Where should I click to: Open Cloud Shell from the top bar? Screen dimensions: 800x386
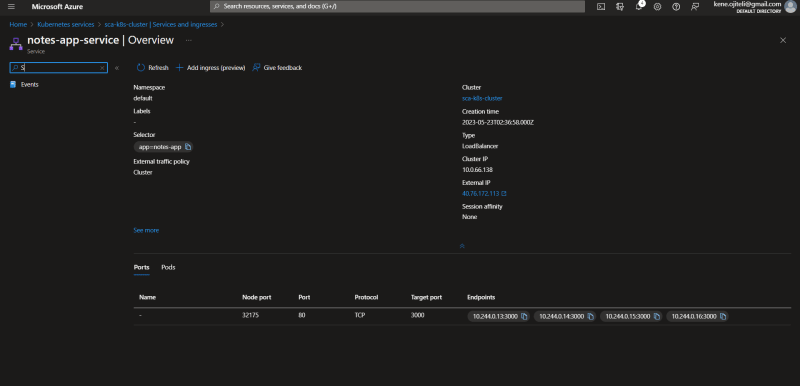(601, 7)
